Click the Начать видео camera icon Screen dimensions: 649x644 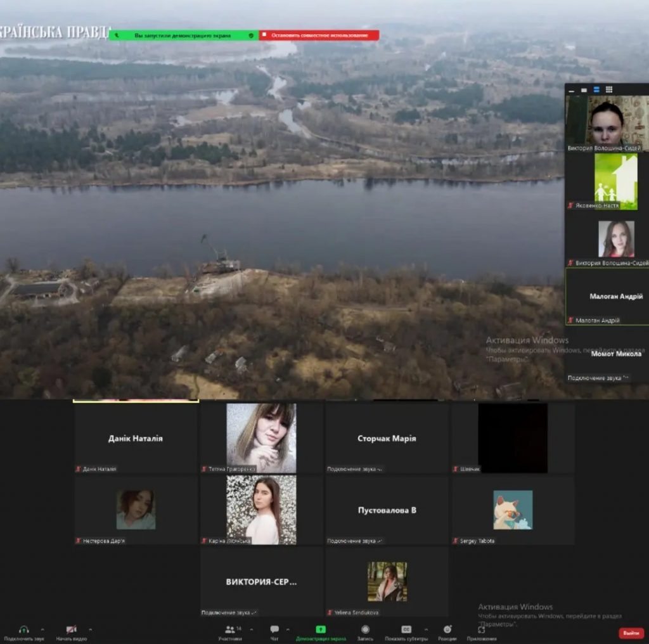point(71,629)
